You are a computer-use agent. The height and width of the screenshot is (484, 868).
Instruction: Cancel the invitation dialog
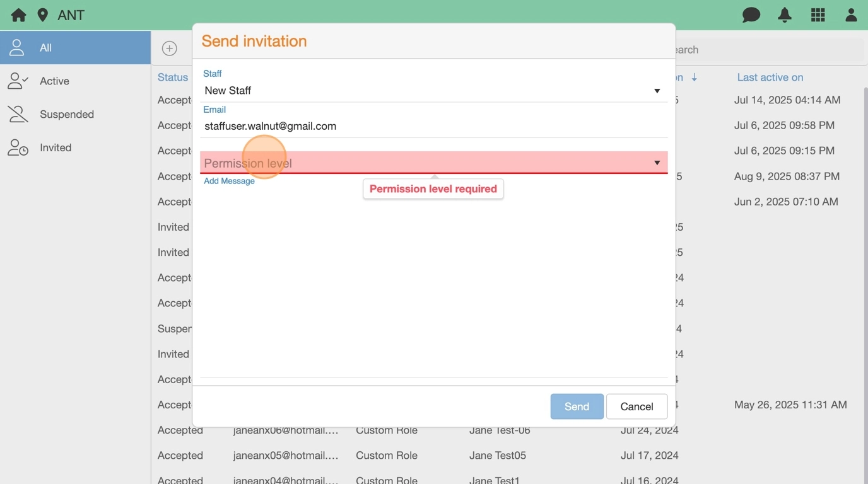(x=636, y=406)
